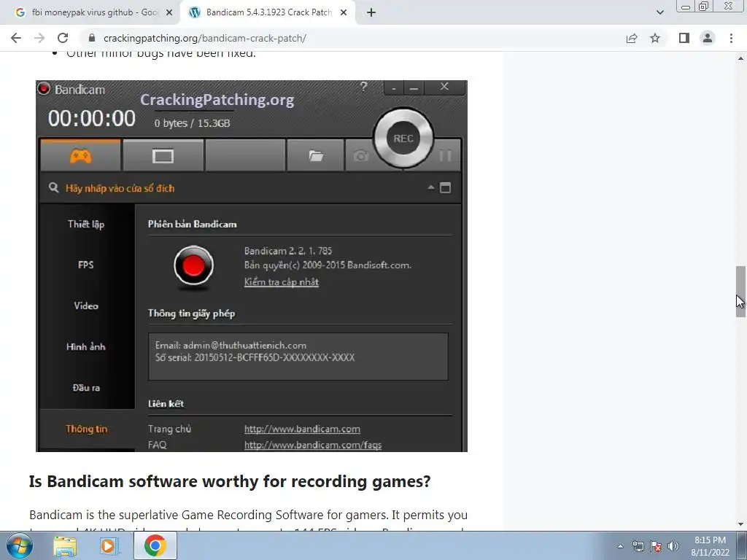Viewport: 747px width, 560px height.
Task: Go forward with the browser arrow
Action: pos(39,38)
